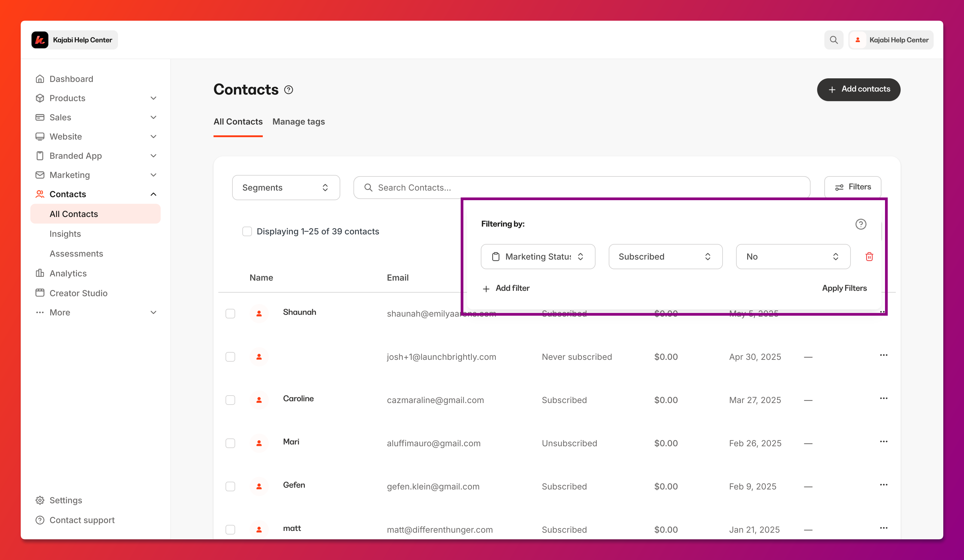The height and width of the screenshot is (560, 964).
Task: Click the Website monitor icon
Action: click(x=40, y=137)
